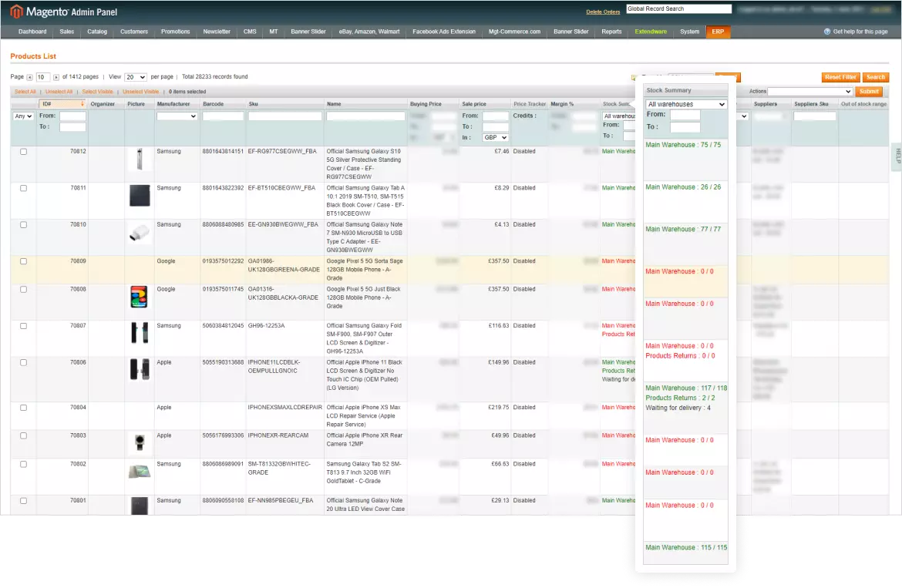Open product thumbnail for ID 70811
This screenshot has width=902, height=588.
[x=140, y=196]
